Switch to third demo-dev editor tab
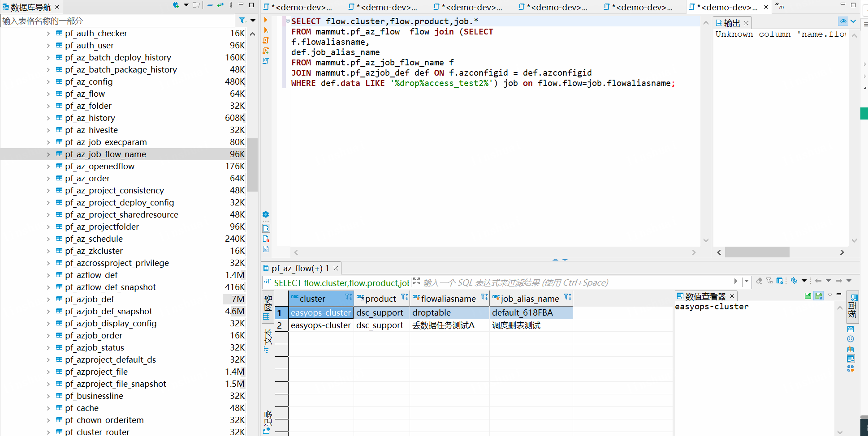Viewport: 868px width, 436px height. click(468, 7)
